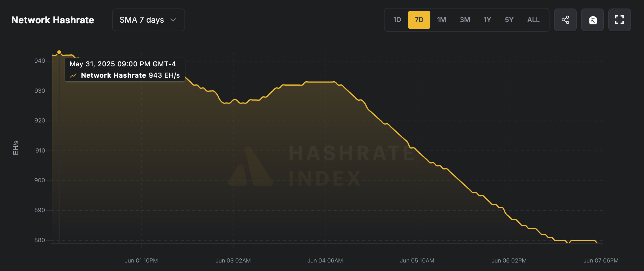Click the tooltip showing 943 EH/s
Screen dimensions: 644x271
tap(124, 69)
